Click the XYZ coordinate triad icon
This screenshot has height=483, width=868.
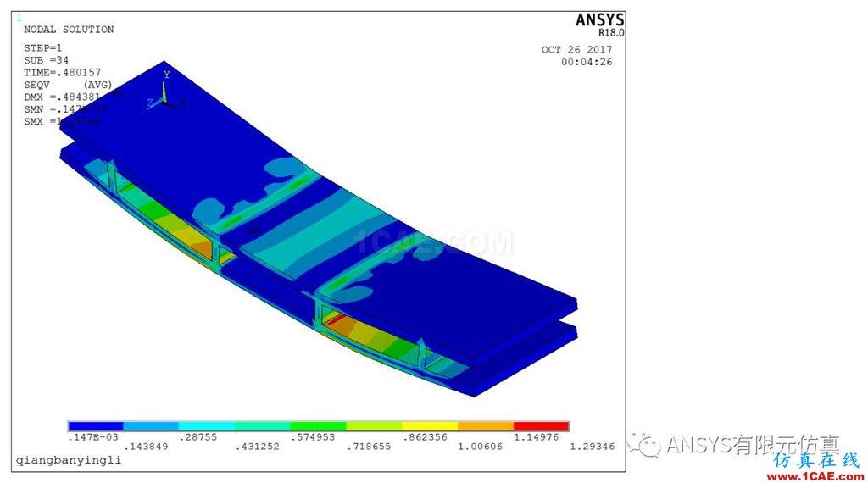(x=165, y=92)
